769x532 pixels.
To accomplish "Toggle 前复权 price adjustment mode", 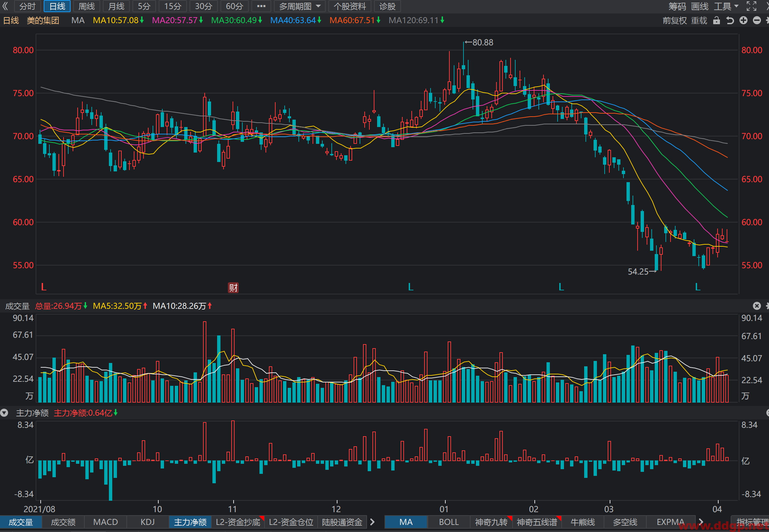I will [x=675, y=21].
